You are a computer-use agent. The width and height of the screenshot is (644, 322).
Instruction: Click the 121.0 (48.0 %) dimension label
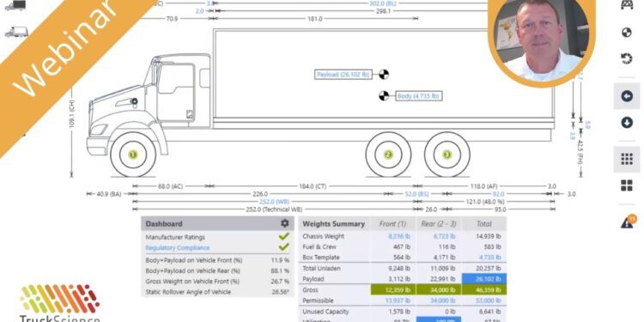coord(484,202)
